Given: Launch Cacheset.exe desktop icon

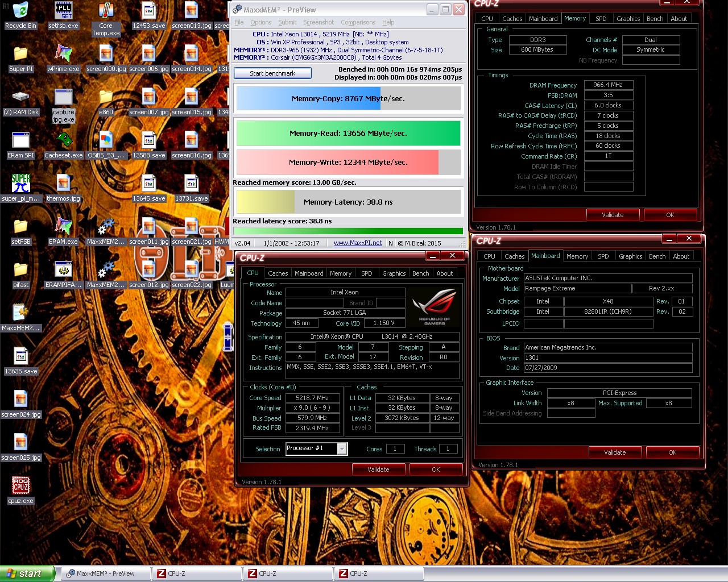Looking at the screenshot, I should click(64, 145).
